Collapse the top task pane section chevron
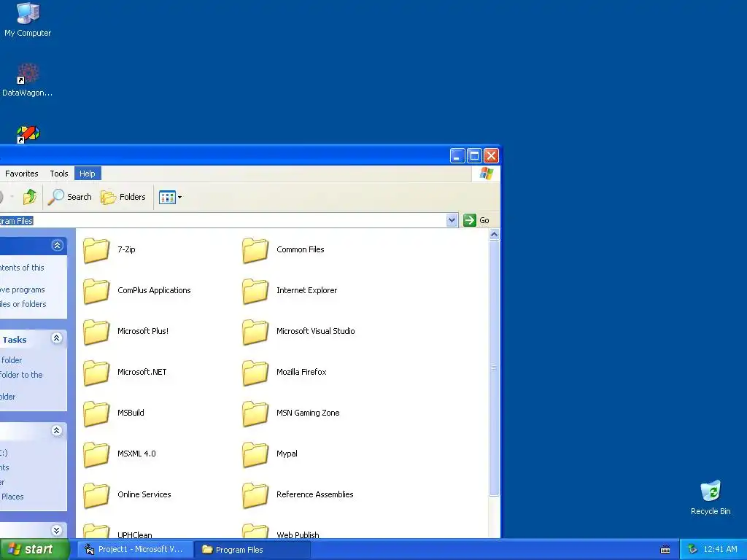747x560 pixels. (57, 245)
